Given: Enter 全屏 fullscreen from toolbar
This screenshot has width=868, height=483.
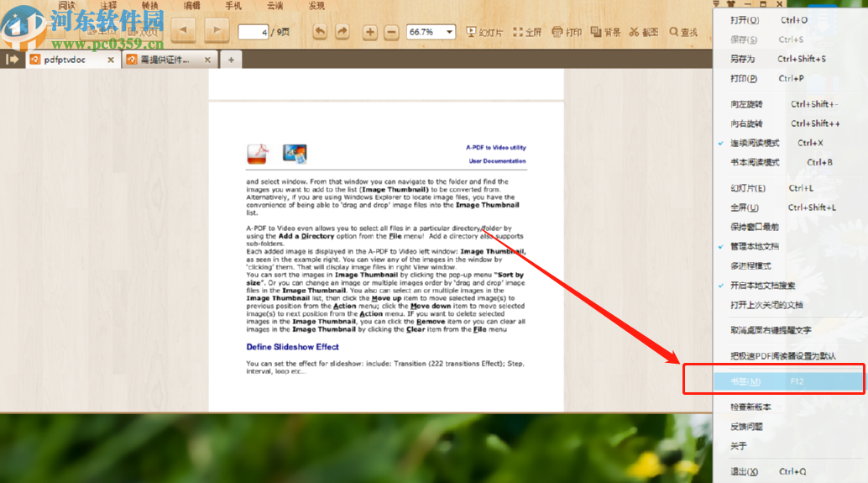Looking at the screenshot, I should tap(527, 32).
